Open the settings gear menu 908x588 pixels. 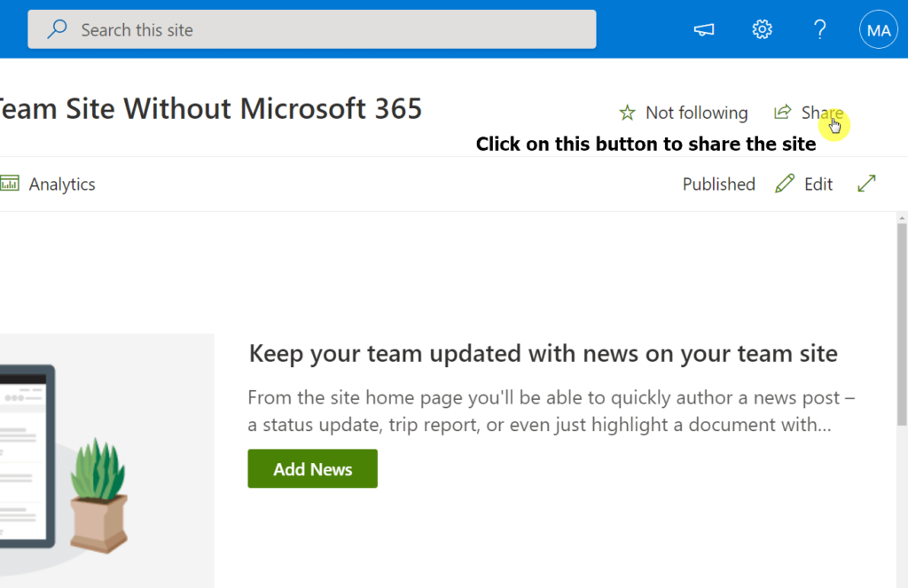coord(762,29)
